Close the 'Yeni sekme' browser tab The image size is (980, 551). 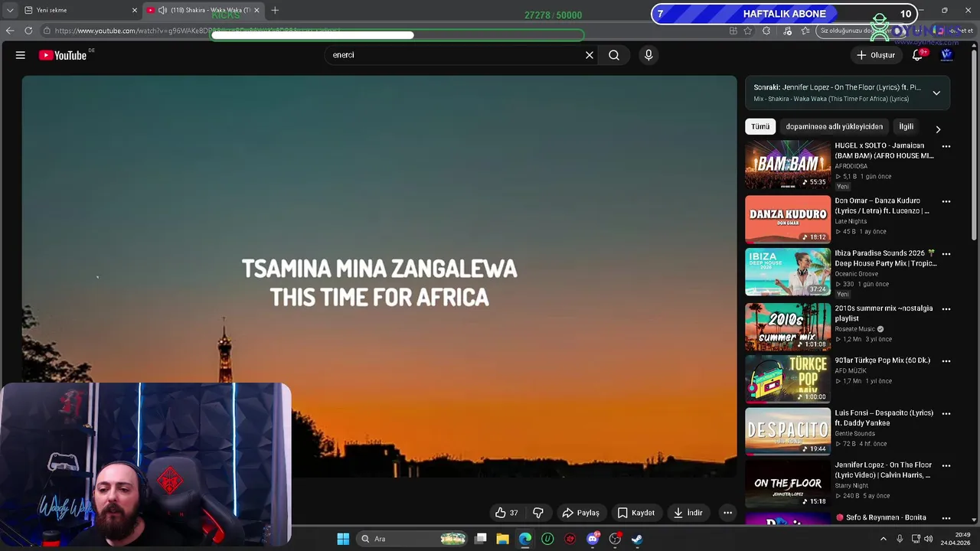135,10
